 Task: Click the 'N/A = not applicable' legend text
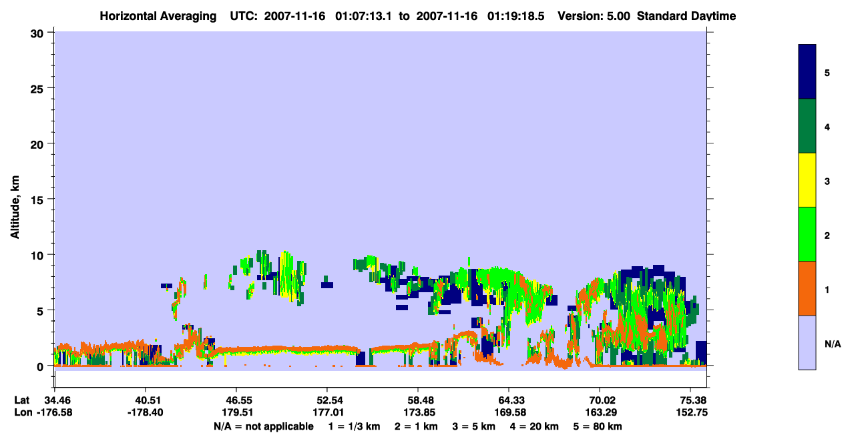[264, 426]
